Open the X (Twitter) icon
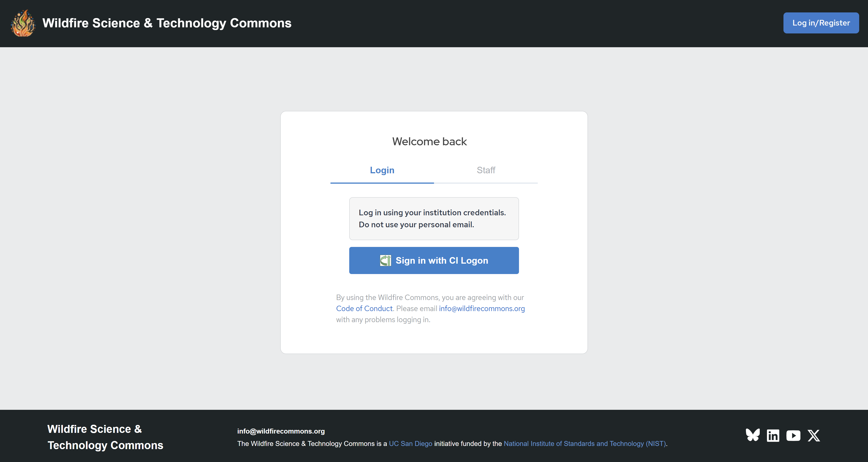This screenshot has height=462, width=868. pyautogui.click(x=814, y=435)
